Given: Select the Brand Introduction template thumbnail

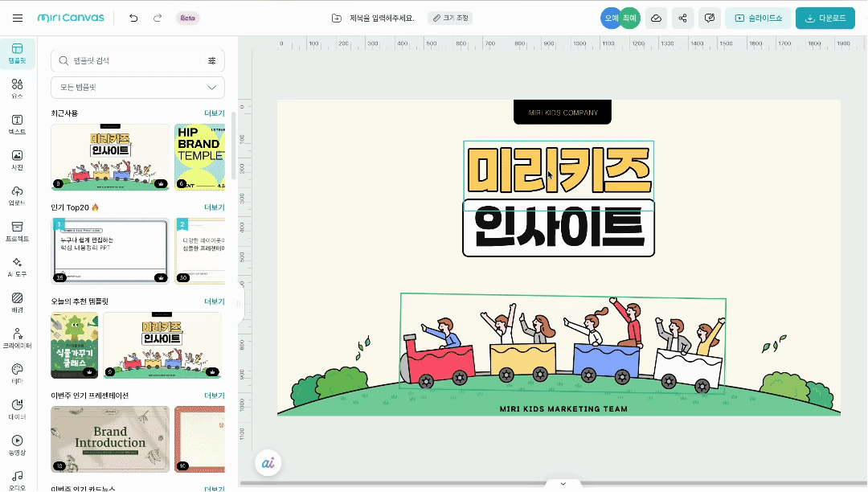Looking at the screenshot, I should click(x=110, y=440).
